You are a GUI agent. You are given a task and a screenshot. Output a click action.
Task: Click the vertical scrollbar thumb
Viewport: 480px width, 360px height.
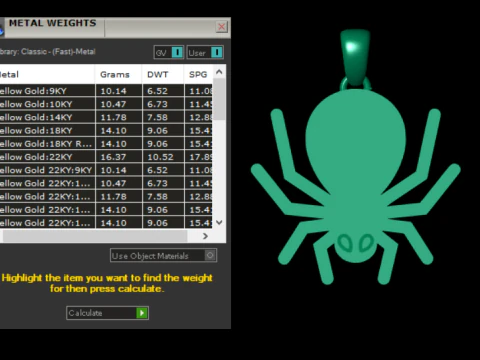tap(219, 99)
